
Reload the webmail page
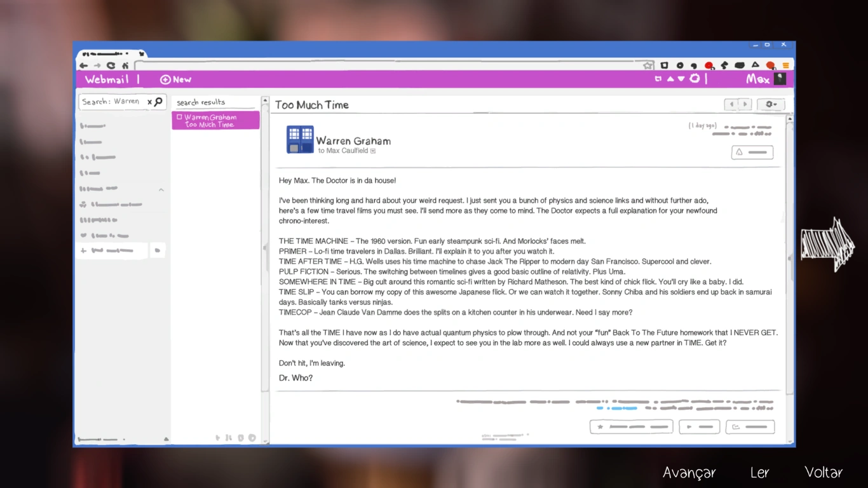tap(111, 65)
